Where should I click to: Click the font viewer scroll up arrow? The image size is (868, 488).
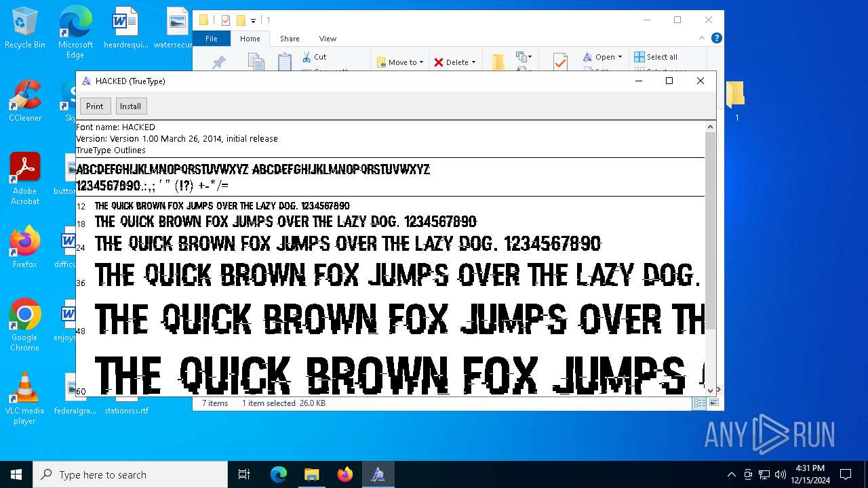click(711, 127)
